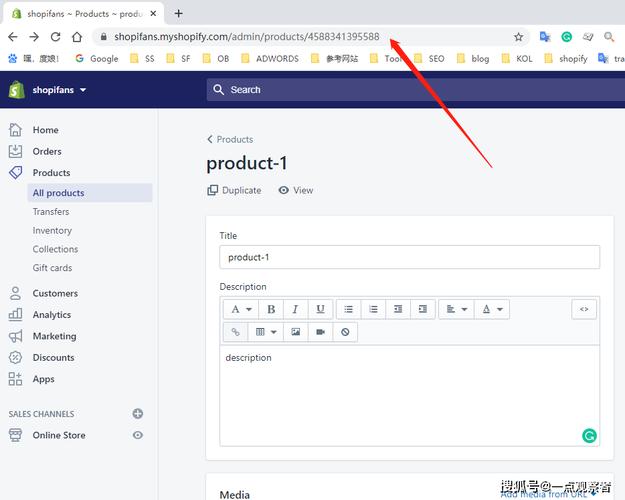Click the insert link icon
Image resolution: width=625 pixels, height=500 pixels.
tap(236, 332)
